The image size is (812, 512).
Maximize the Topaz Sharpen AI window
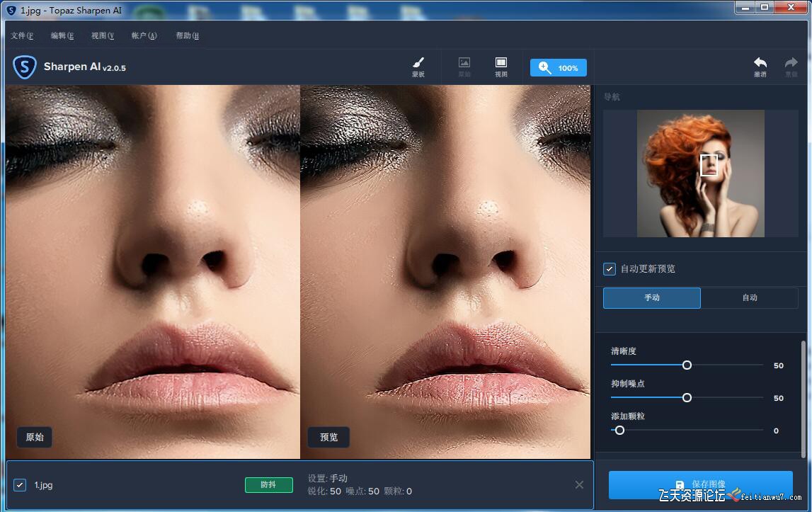[x=765, y=7]
